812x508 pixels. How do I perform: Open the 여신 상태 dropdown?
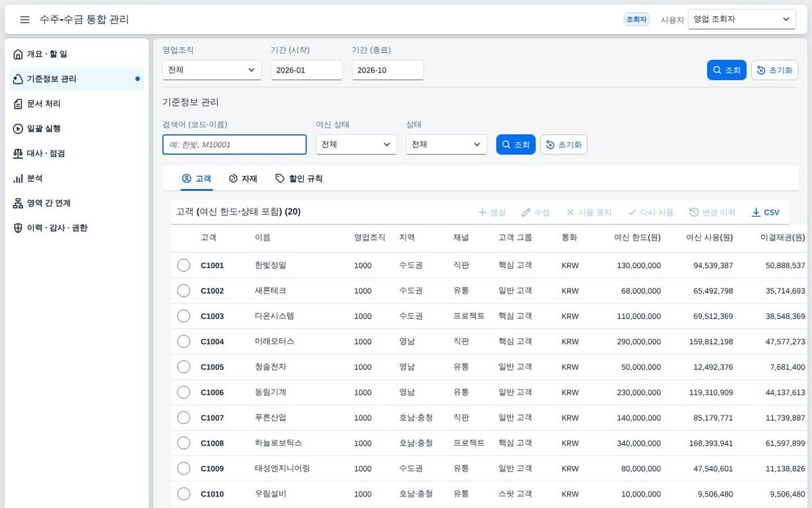point(356,144)
